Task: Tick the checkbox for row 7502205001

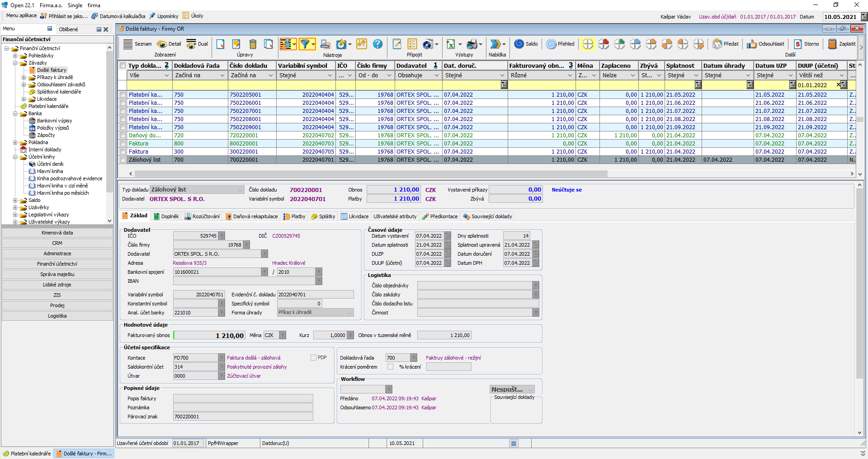Action: coord(123,95)
